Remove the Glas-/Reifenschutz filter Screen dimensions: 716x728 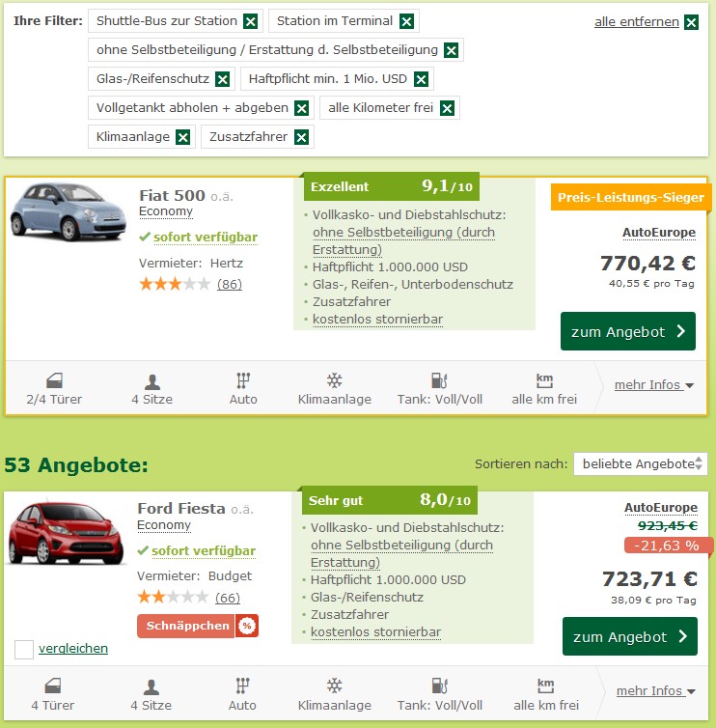[223, 79]
